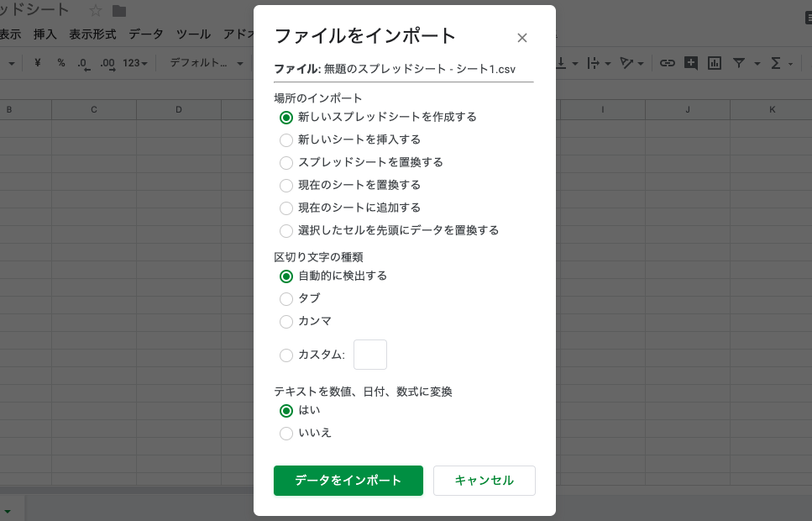Select column C header
Screen dimensions: 812x521
click(x=94, y=109)
